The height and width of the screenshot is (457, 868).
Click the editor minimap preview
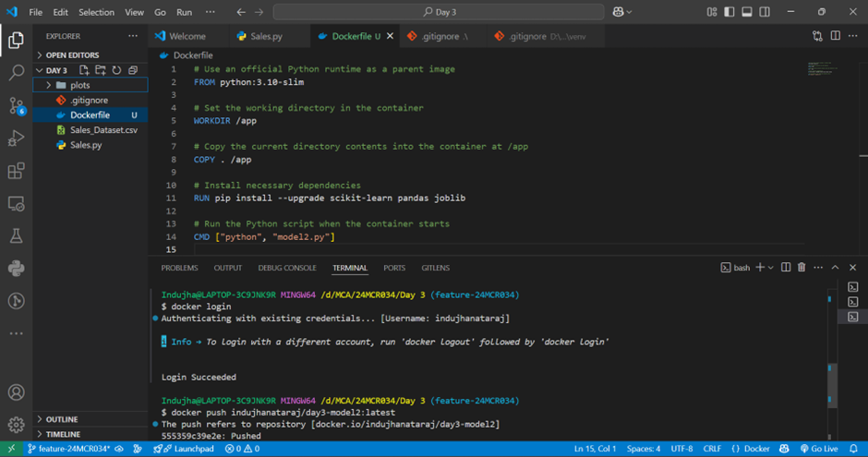(x=822, y=69)
